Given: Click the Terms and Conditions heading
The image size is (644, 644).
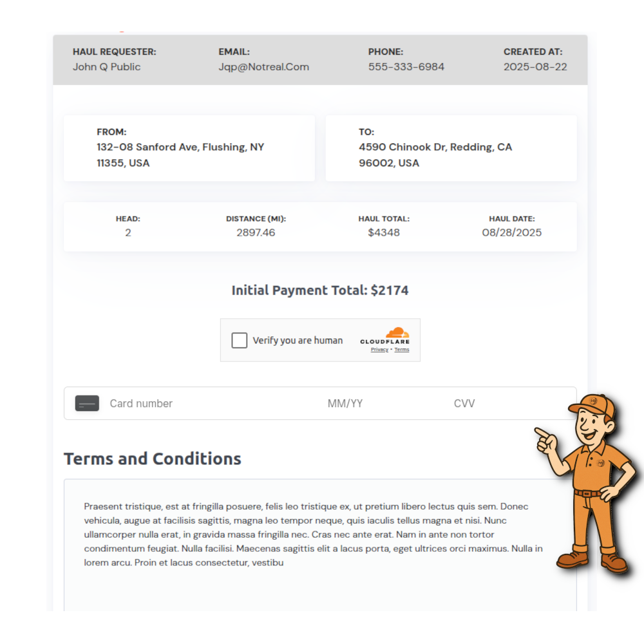Looking at the screenshot, I should 153,459.
